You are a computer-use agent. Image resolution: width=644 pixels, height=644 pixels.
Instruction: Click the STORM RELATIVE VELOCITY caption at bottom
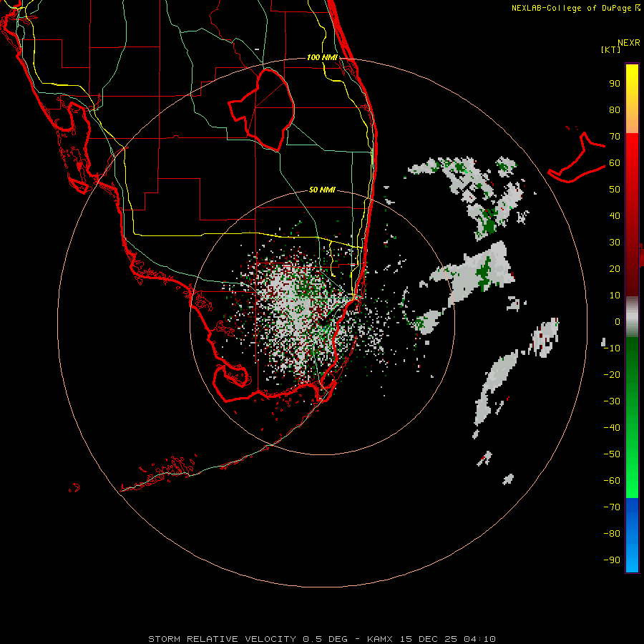[x=322, y=639]
